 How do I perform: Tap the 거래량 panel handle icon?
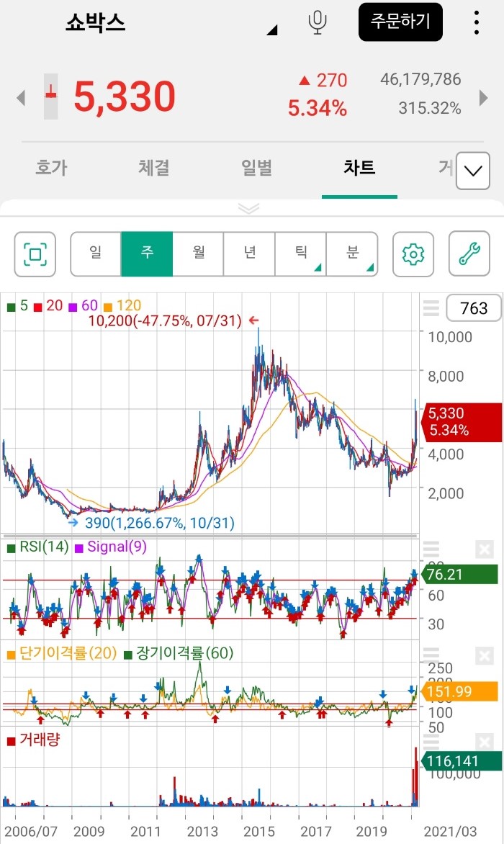click(x=431, y=742)
